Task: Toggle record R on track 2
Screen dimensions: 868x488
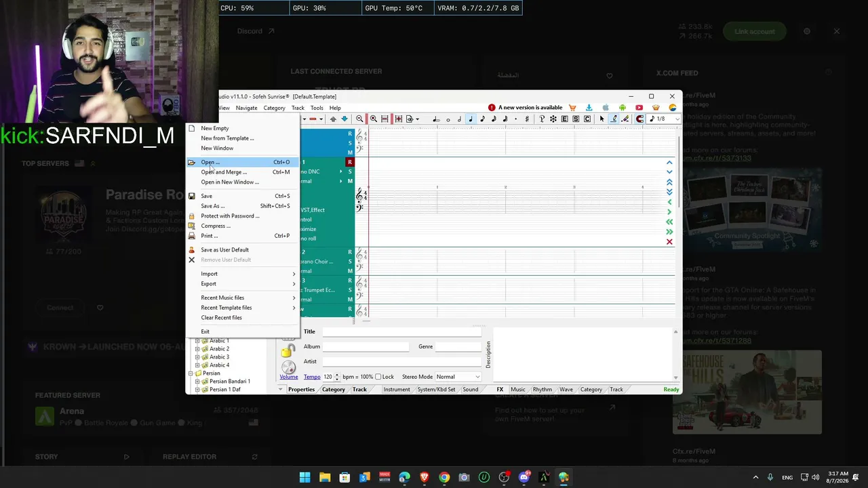Action: coord(350,252)
